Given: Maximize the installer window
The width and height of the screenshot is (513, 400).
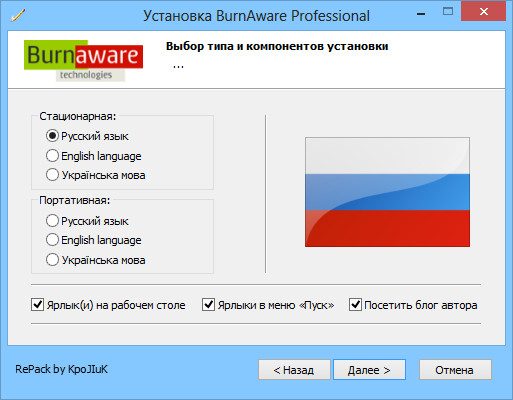Looking at the screenshot, I should 448,12.
